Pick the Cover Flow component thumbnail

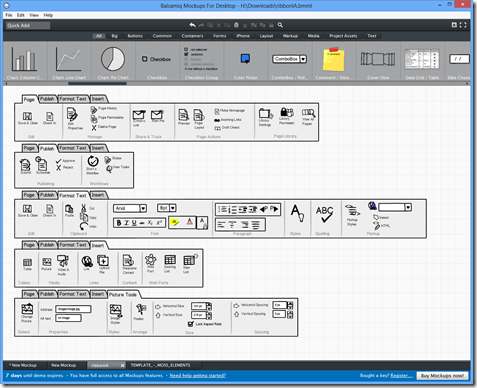click(x=378, y=62)
